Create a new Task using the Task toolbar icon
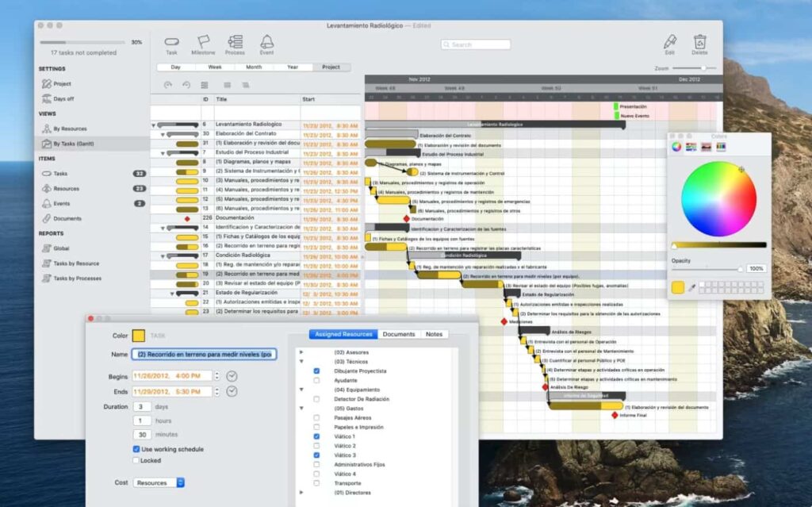 [171, 41]
